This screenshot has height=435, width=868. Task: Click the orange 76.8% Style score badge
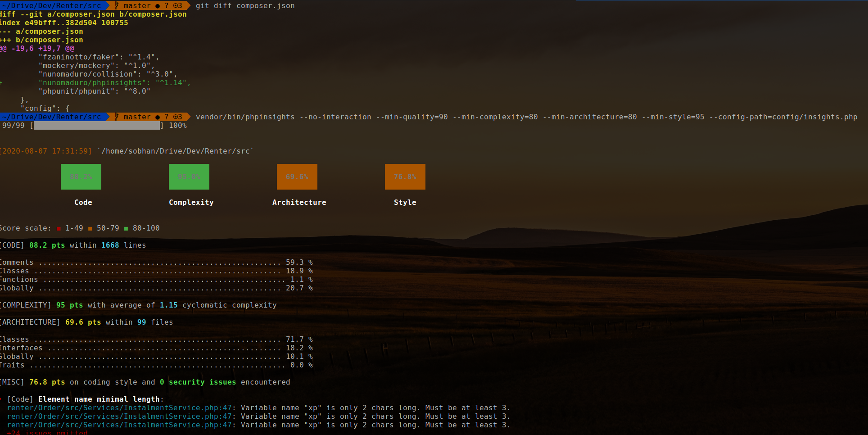(405, 177)
